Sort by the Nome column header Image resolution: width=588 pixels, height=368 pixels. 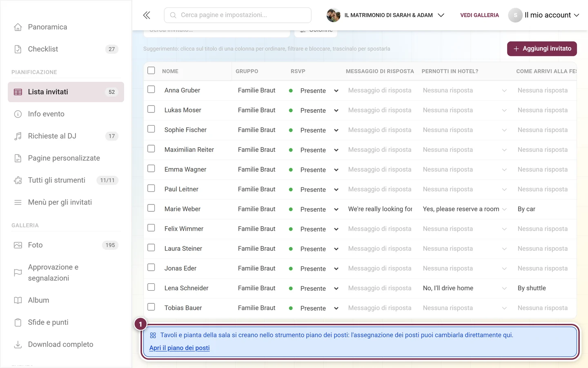[170, 71]
